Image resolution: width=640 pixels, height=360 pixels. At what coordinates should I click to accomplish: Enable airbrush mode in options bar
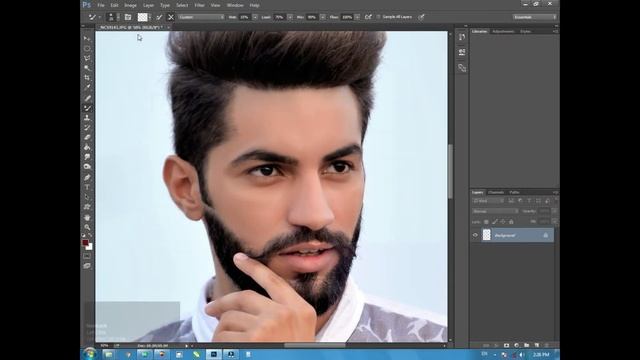click(x=368, y=17)
